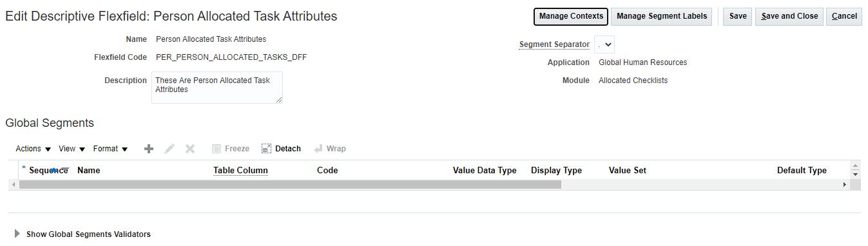
Task: Click the table scroll right arrow
Action: pyautogui.click(x=845, y=185)
